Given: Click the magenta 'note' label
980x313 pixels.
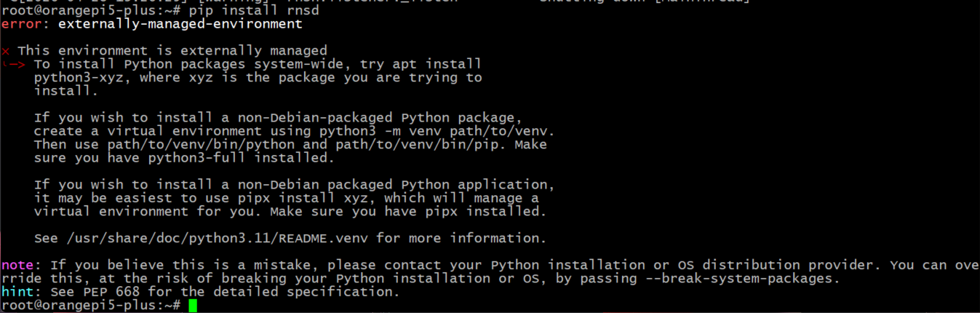Looking at the screenshot, I should tap(17, 265).
